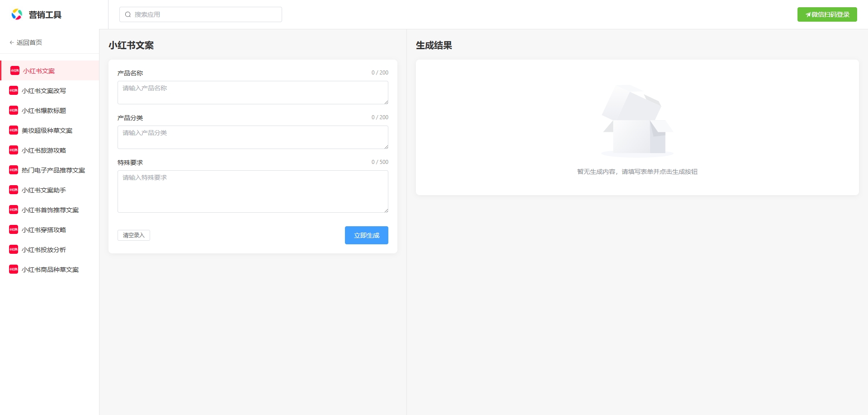868x415 pixels.
Task: Select 小红书投放分析 menu item
Action: coord(44,250)
